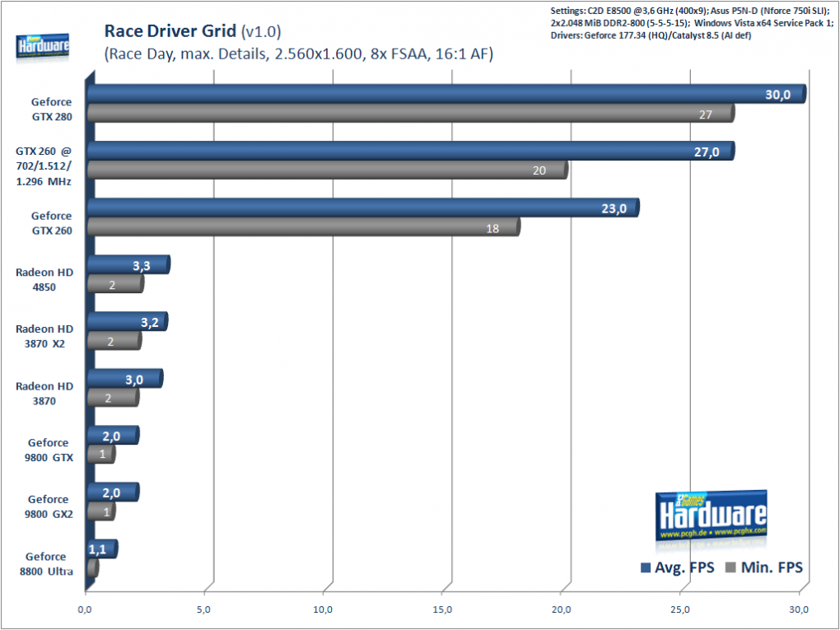840x630 pixels.
Task: Click the 2x2.048 MiB DDR2-800 settings line
Action: [692, 23]
